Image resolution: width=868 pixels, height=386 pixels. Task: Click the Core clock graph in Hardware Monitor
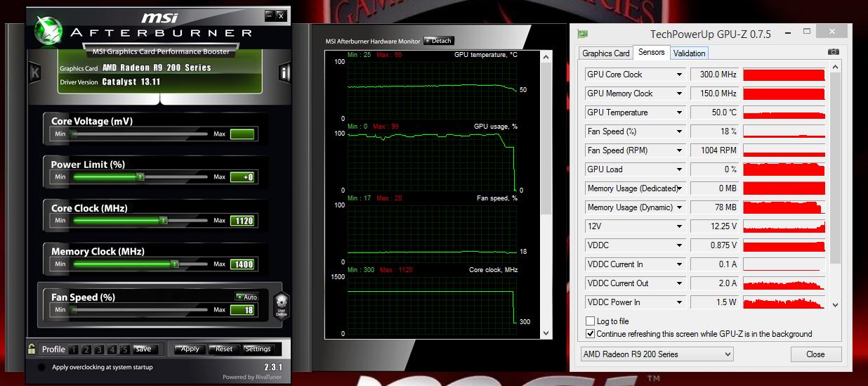(x=431, y=305)
